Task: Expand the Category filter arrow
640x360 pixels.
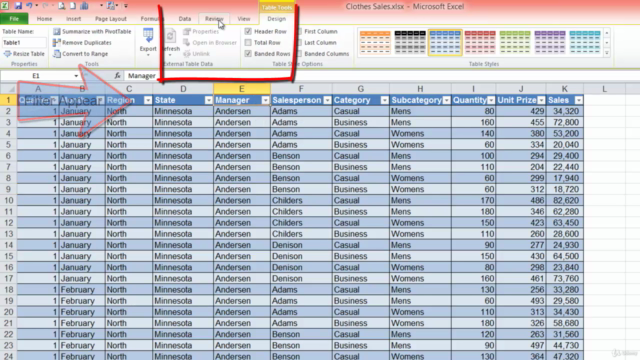Action: point(384,100)
